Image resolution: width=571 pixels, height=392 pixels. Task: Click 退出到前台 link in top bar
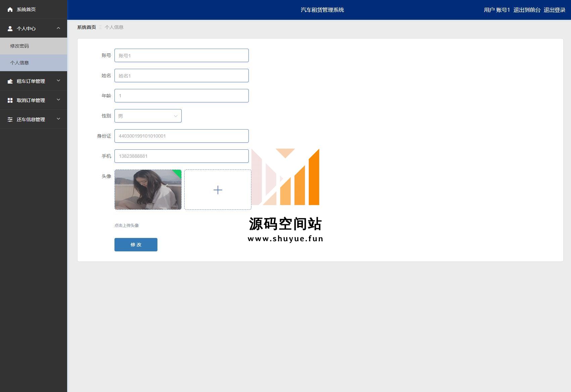point(527,10)
